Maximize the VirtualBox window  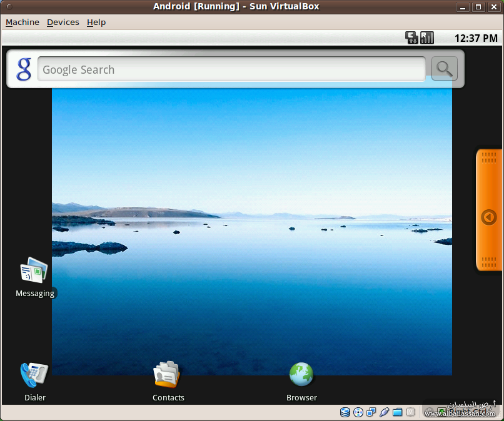(478, 7)
